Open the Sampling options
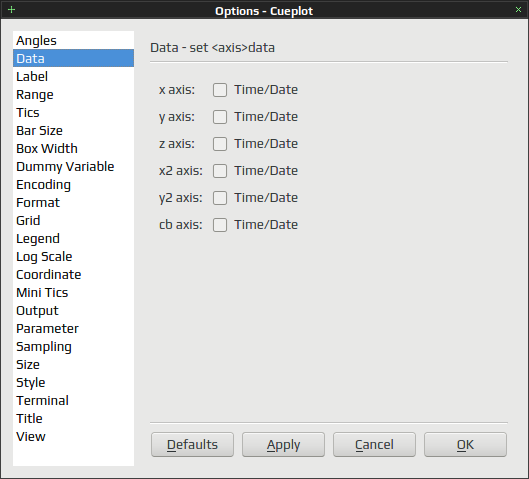This screenshot has height=479, width=529. pos(73,346)
